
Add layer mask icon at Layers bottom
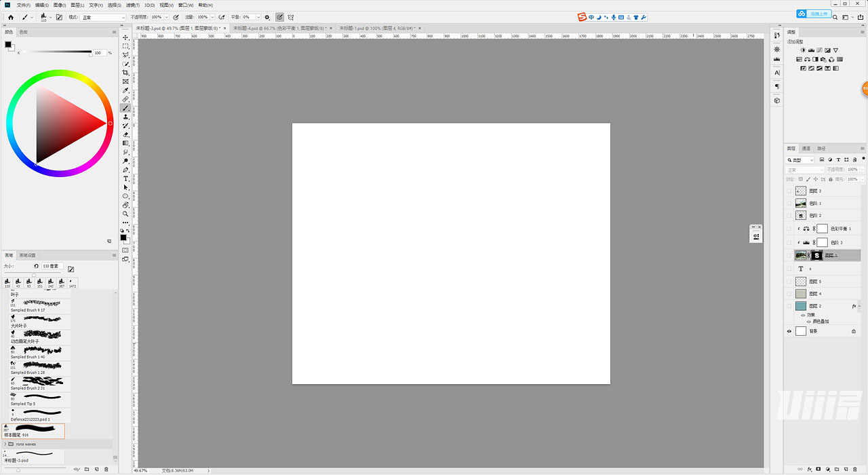tap(818, 469)
